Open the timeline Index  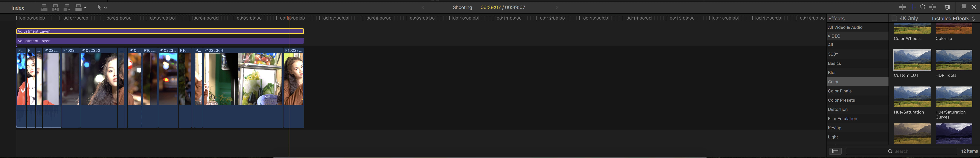[x=17, y=8]
